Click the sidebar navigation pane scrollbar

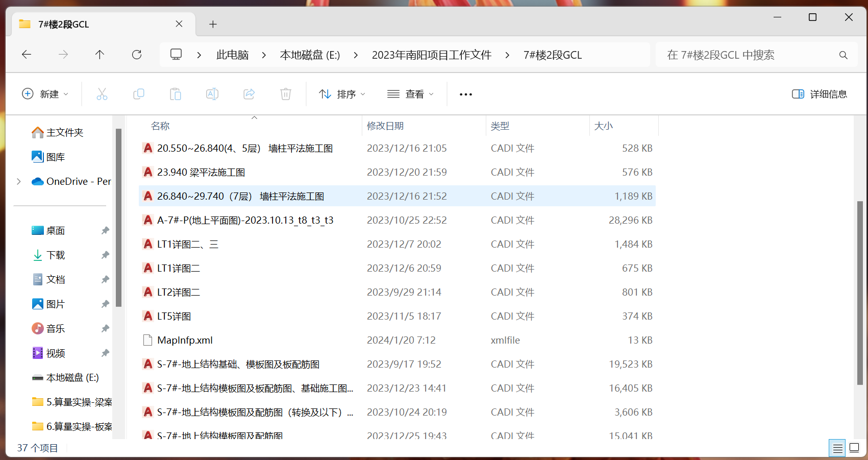[118, 217]
